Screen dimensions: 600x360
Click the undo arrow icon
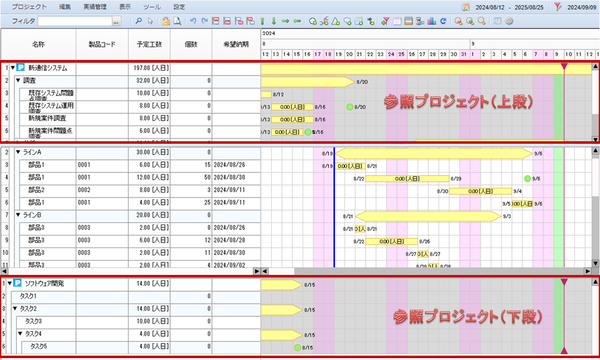click(193, 21)
